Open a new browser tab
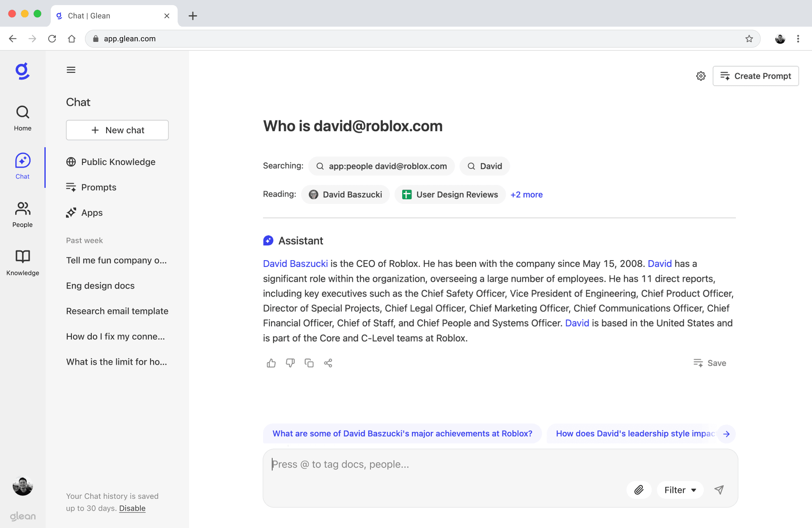The image size is (812, 528). (x=193, y=16)
